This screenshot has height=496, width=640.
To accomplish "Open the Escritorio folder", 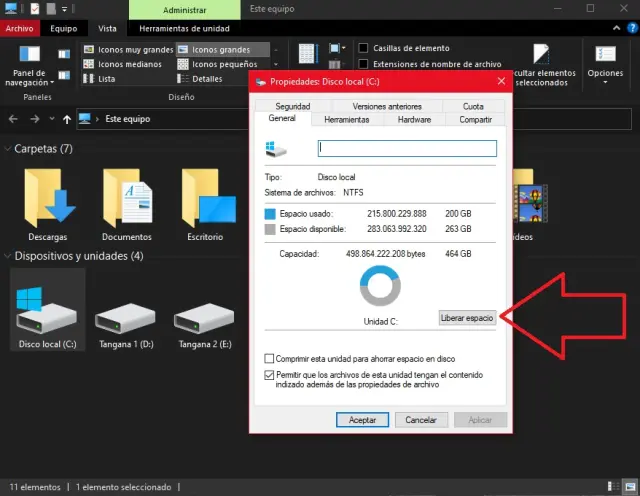I will 205,198.
